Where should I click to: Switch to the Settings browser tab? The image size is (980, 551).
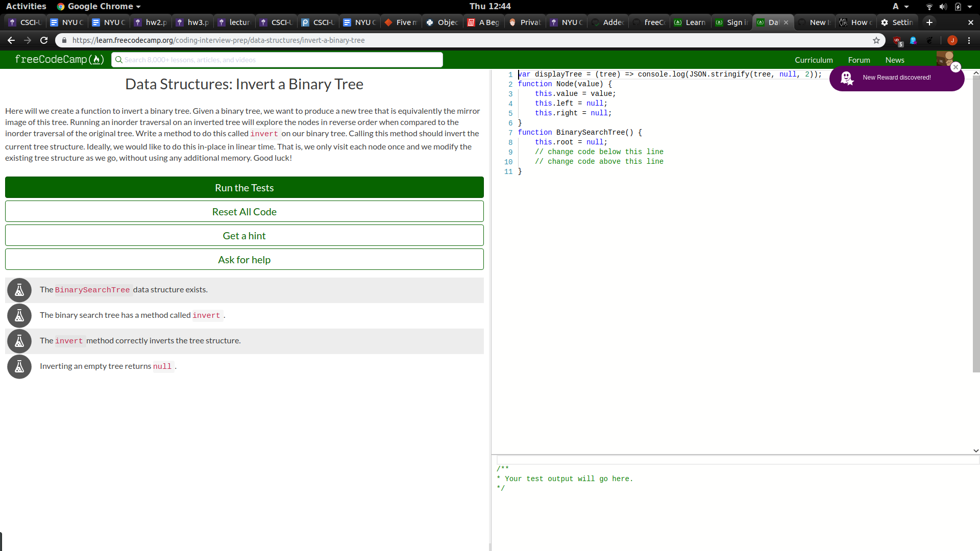tap(897, 22)
